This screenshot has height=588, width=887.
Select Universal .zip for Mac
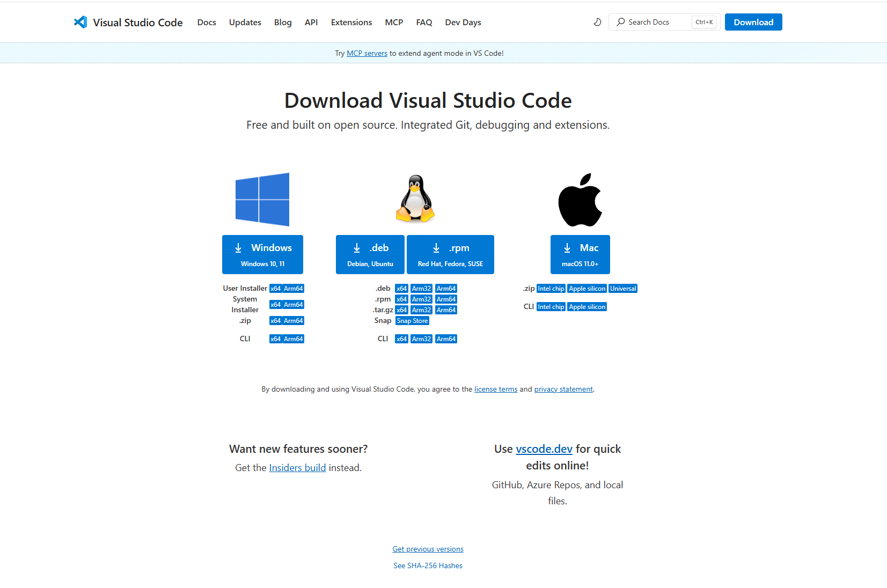click(x=623, y=289)
